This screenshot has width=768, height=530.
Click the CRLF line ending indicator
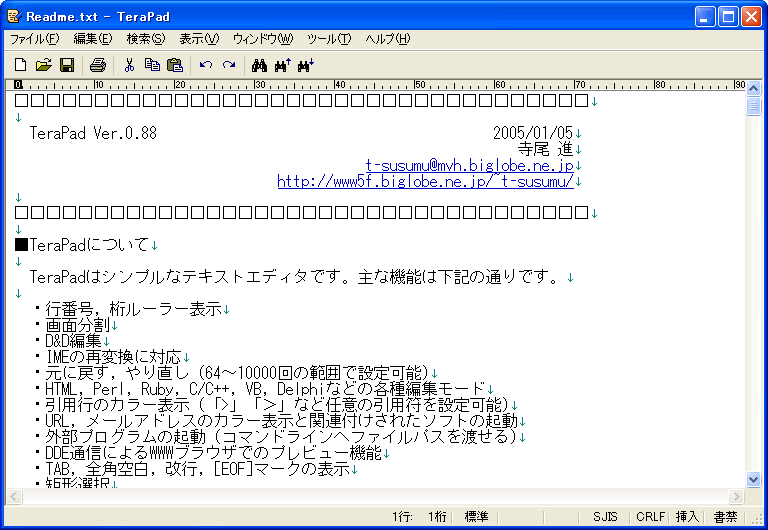[650, 517]
